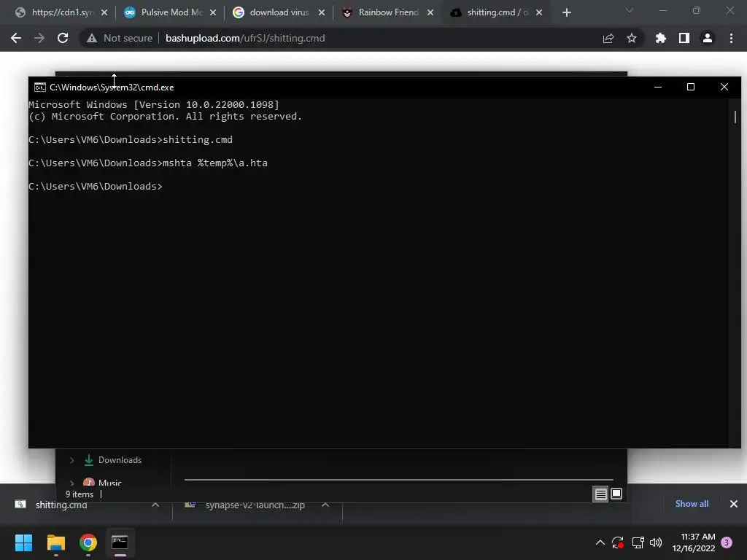Click Show all downloads link

[x=692, y=504]
